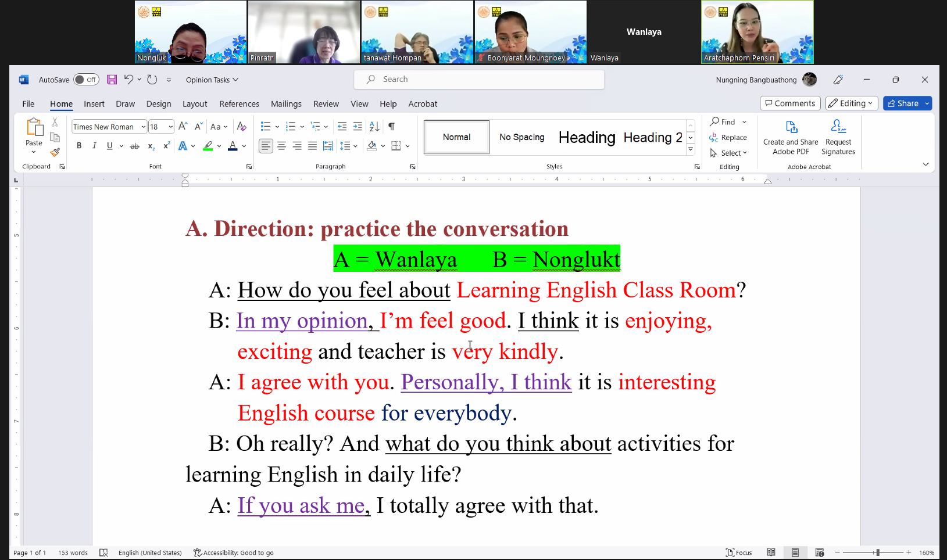Toggle Focus mode in status bar

(x=739, y=552)
